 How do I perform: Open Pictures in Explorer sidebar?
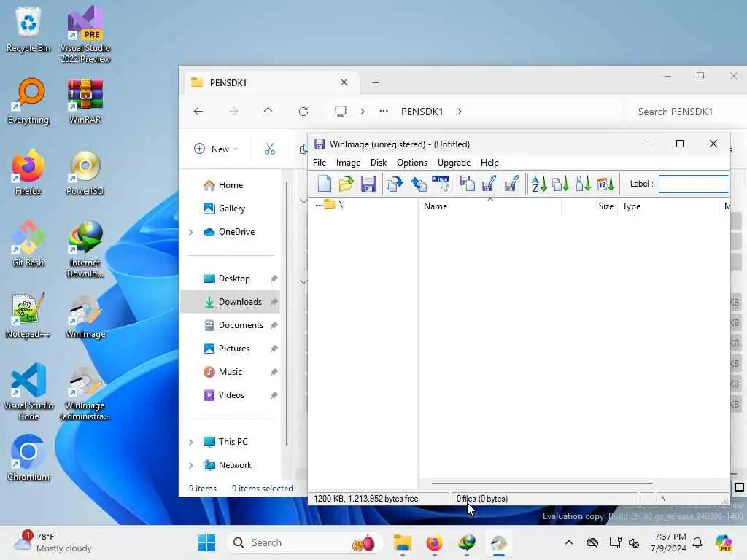click(234, 349)
